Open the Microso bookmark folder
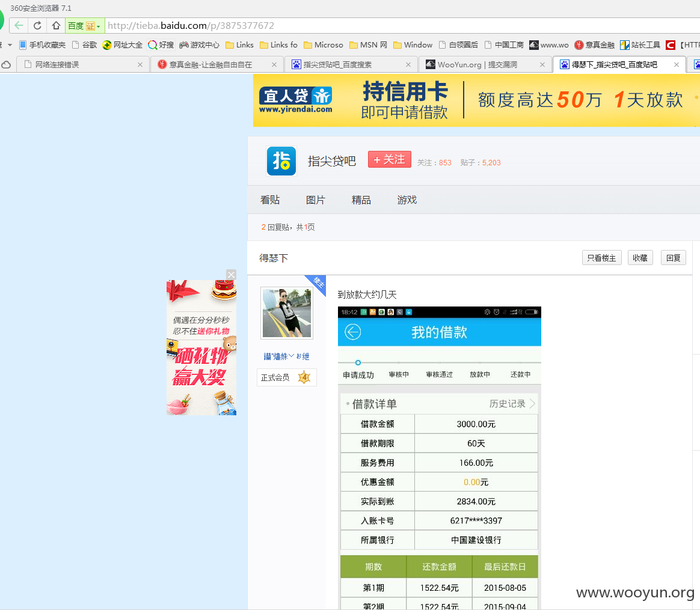The image size is (700, 610). (x=323, y=44)
